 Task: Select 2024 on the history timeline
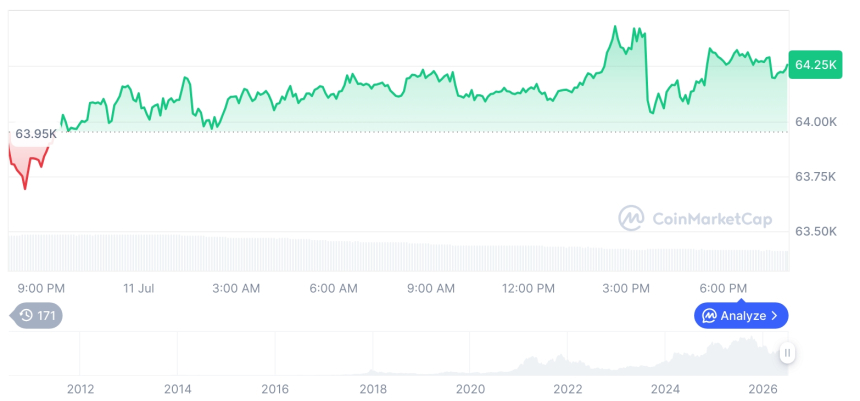(x=665, y=389)
